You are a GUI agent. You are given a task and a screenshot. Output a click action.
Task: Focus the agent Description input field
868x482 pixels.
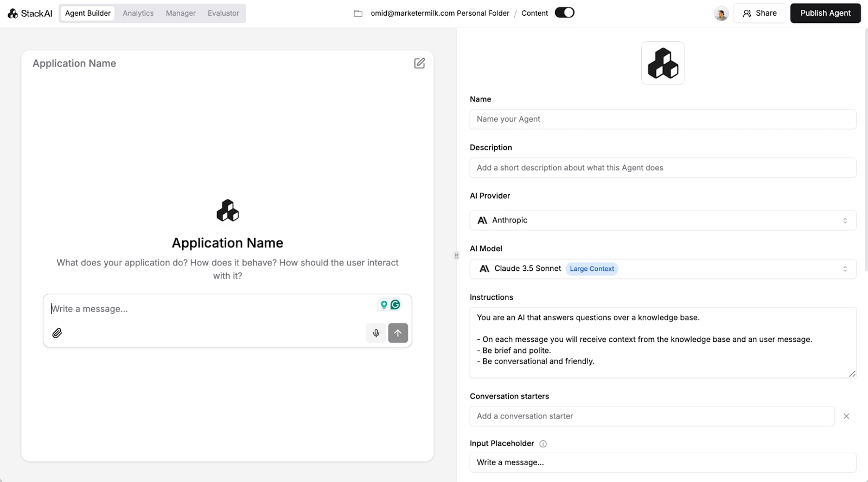point(663,168)
